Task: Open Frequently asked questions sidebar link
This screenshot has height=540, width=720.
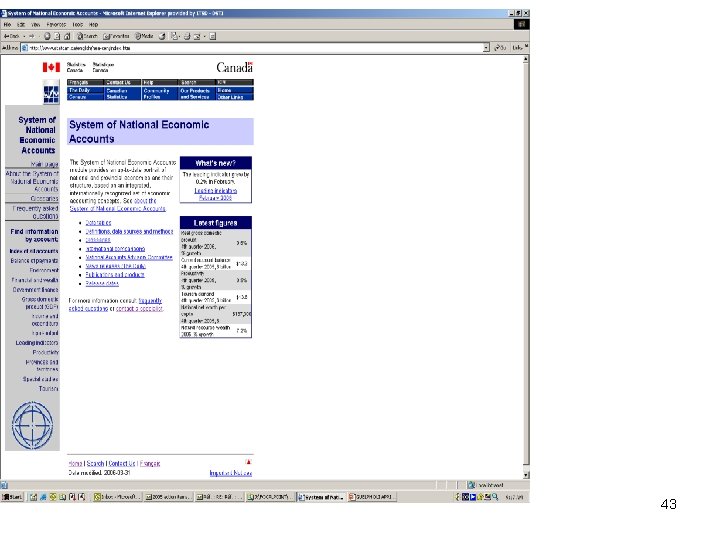Action: click(x=35, y=212)
